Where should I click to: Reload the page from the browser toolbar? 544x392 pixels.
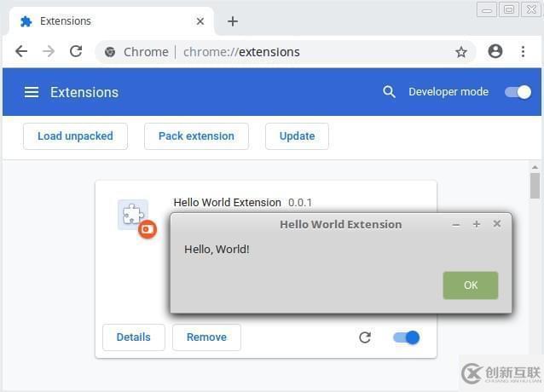(x=76, y=51)
